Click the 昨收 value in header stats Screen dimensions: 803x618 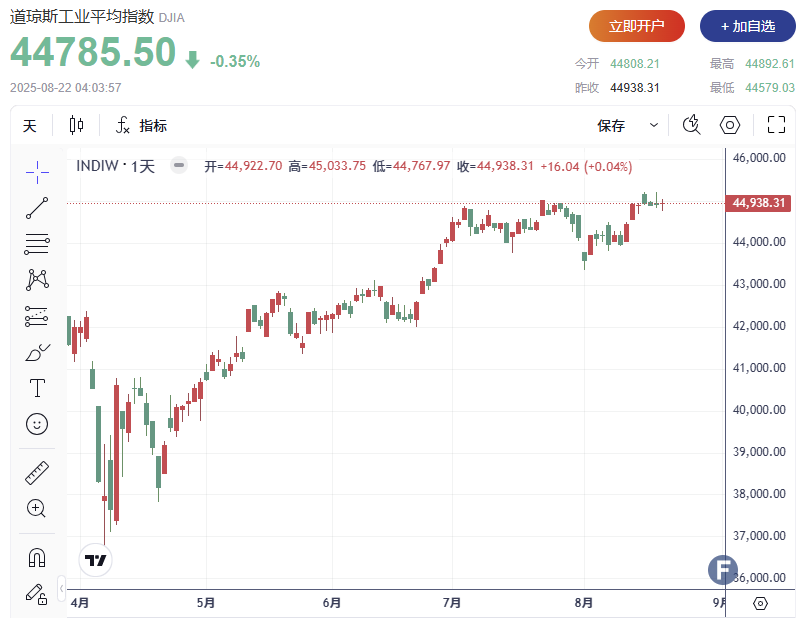tap(635, 88)
